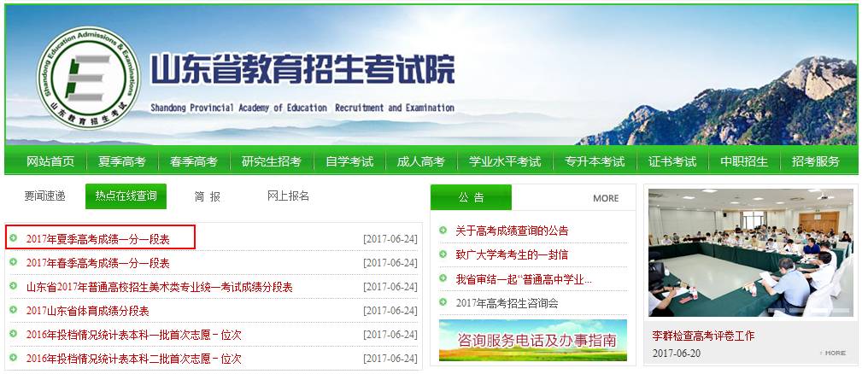Select the 热点在线查询 tab
The height and width of the screenshot is (374, 868).
click(126, 196)
